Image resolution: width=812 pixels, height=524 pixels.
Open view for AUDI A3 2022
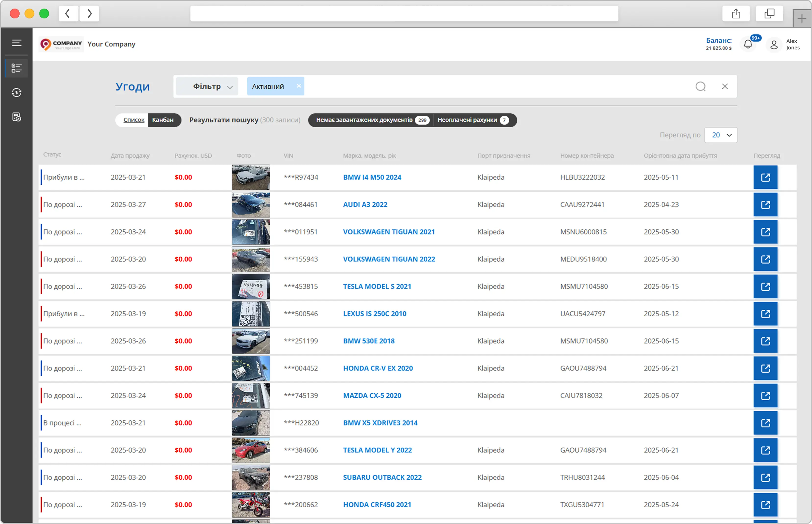coord(765,204)
